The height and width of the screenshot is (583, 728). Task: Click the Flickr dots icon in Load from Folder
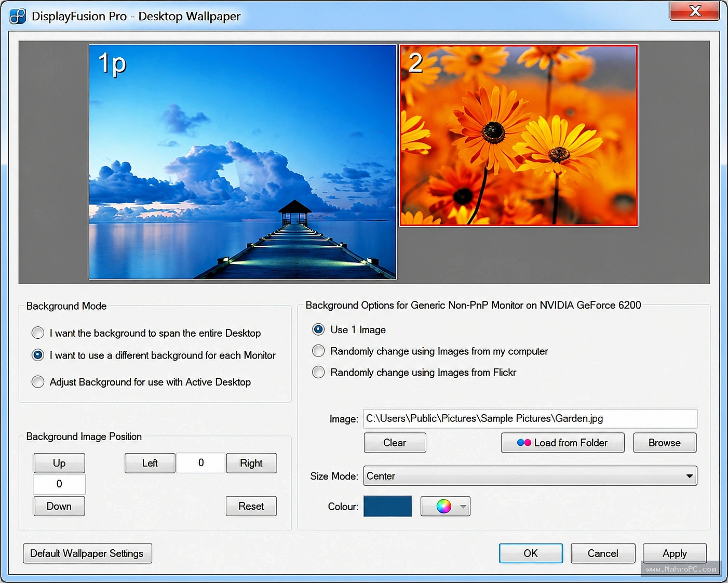coord(524,443)
